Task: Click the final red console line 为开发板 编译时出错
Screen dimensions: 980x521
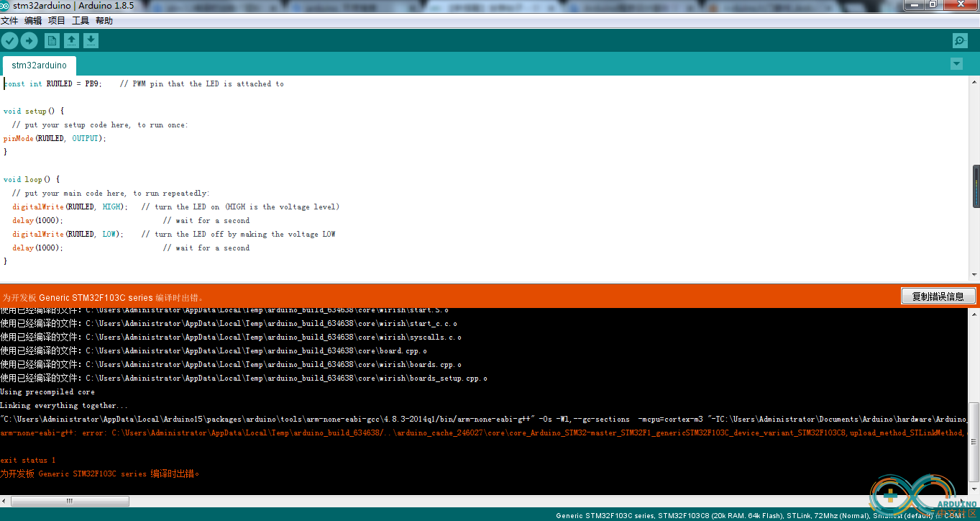Action: (x=100, y=474)
